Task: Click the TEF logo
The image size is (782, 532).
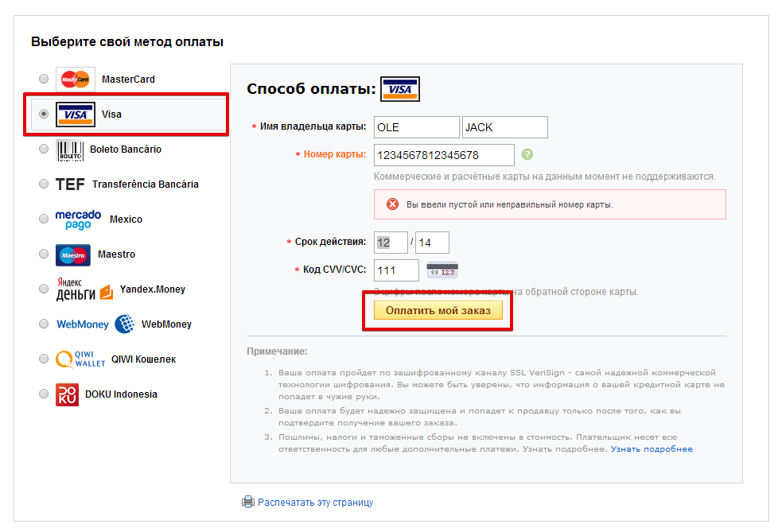Action: pos(70,184)
